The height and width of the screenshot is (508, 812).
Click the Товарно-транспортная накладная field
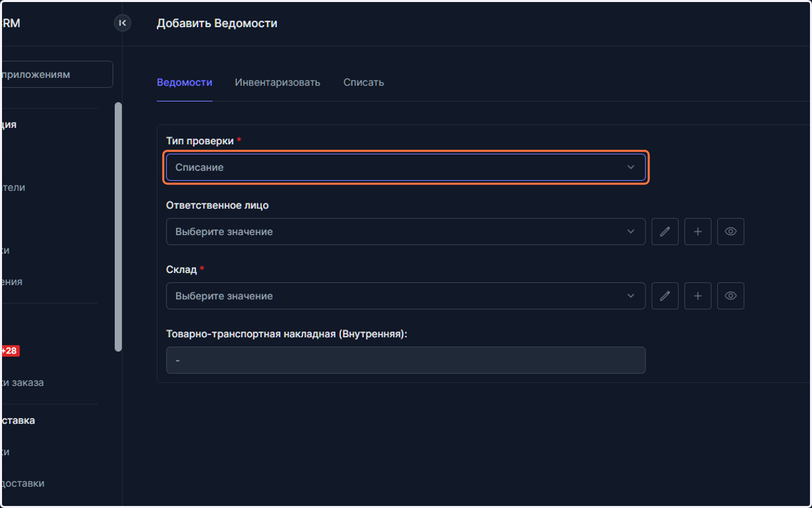pyautogui.click(x=406, y=360)
